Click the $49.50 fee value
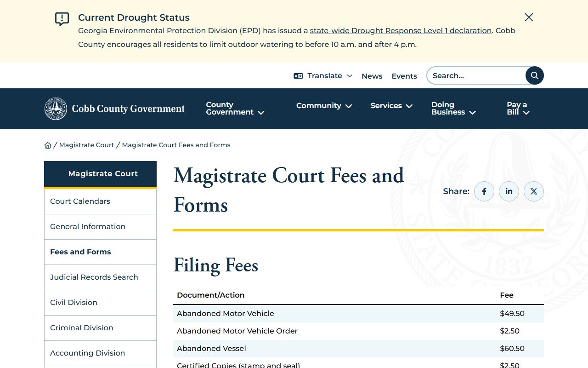 click(x=512, y=314)
